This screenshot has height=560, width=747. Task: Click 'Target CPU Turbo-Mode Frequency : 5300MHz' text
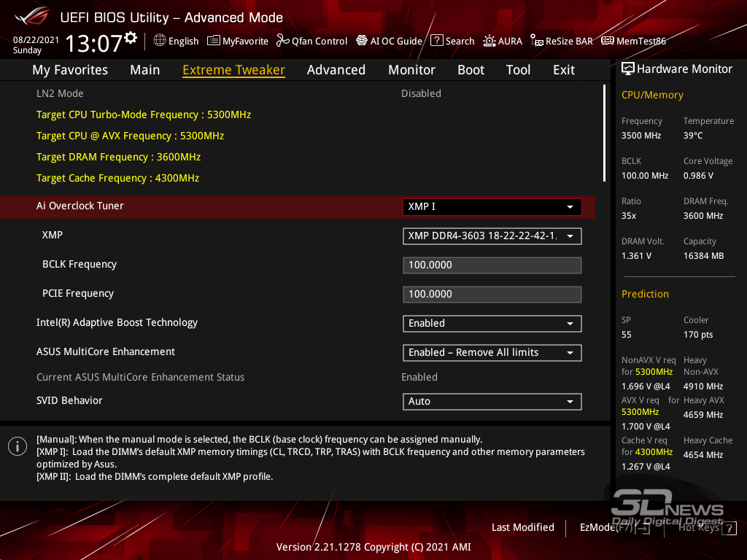tap(144, 114)
